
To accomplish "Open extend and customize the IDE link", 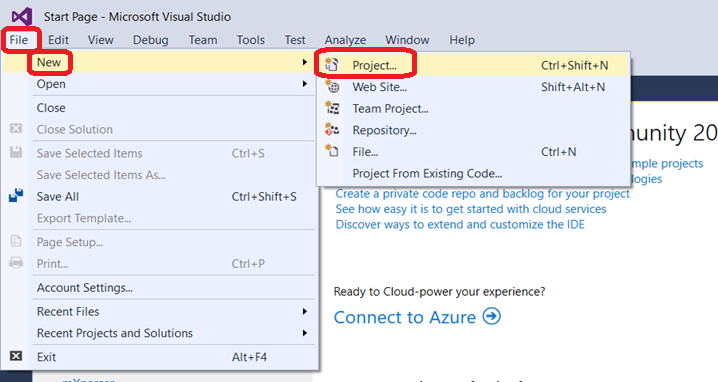I will tap(460, 224).
